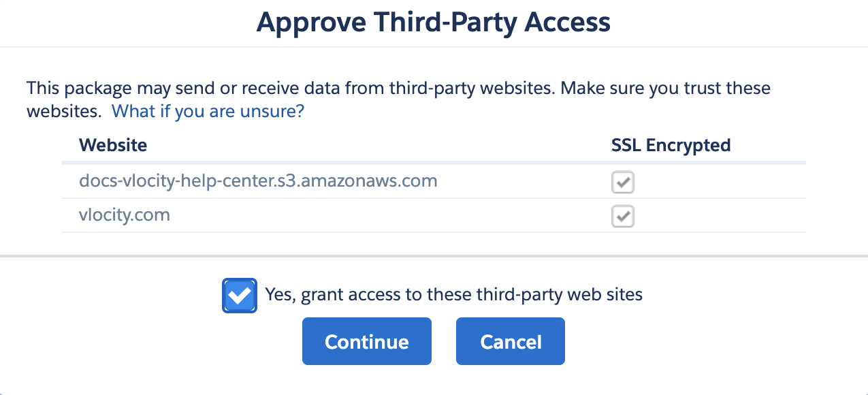Confirm approval by pressing Continue
868x395 pixels.
pyautogui.click(x=366, y=341)
